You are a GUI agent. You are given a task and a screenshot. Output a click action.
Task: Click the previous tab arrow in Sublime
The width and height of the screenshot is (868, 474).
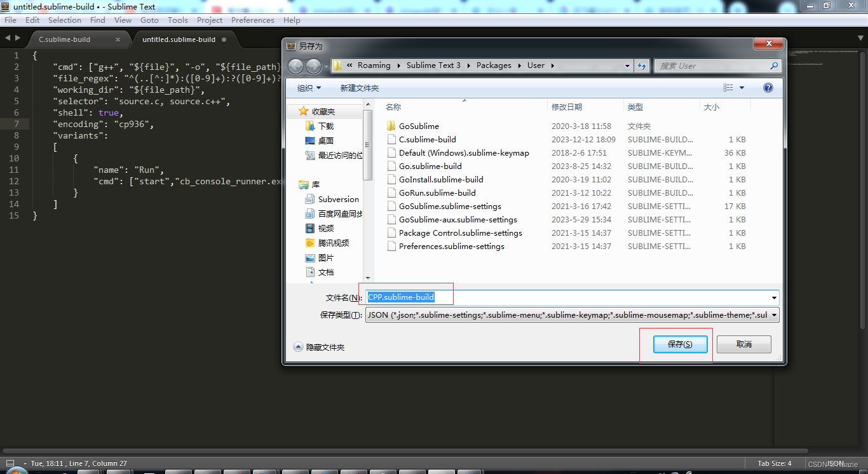click(x=7, y=38)
